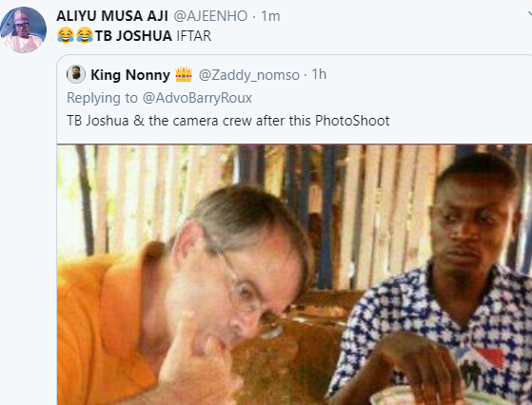
Task: Open the quoted tweet's 1h timestamp
Action: tap(319, 74)
